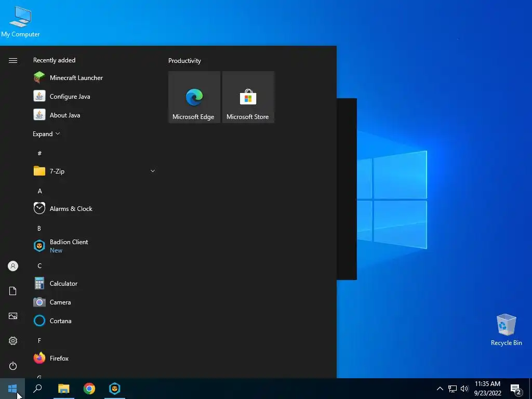Launch Badlion Client from app list
This screenshot has height=399, width=532.
[x=94, y=246]
